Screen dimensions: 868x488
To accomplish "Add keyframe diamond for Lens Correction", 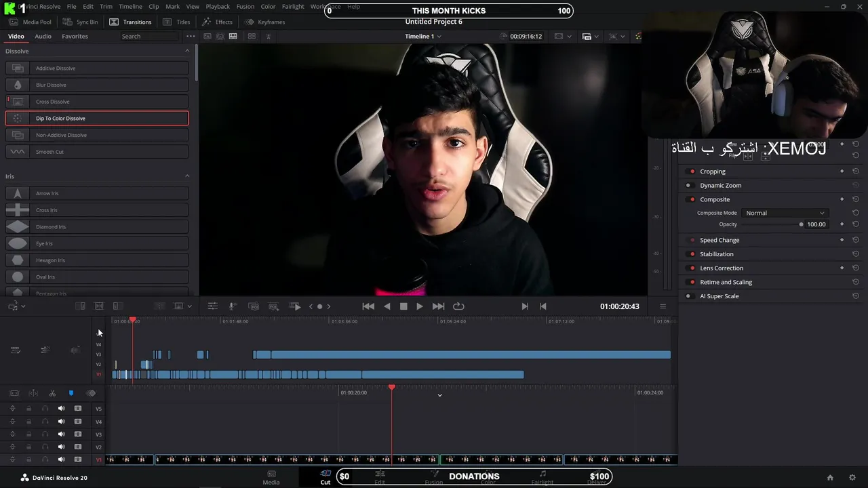I will tap(842, 268).
